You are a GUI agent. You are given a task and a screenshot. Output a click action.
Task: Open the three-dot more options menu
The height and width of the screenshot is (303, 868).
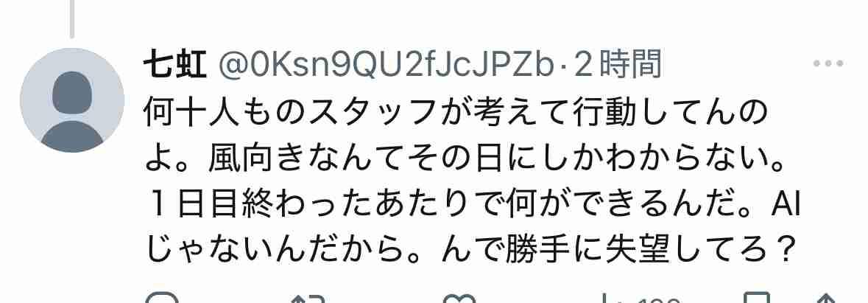click(828, 63)
